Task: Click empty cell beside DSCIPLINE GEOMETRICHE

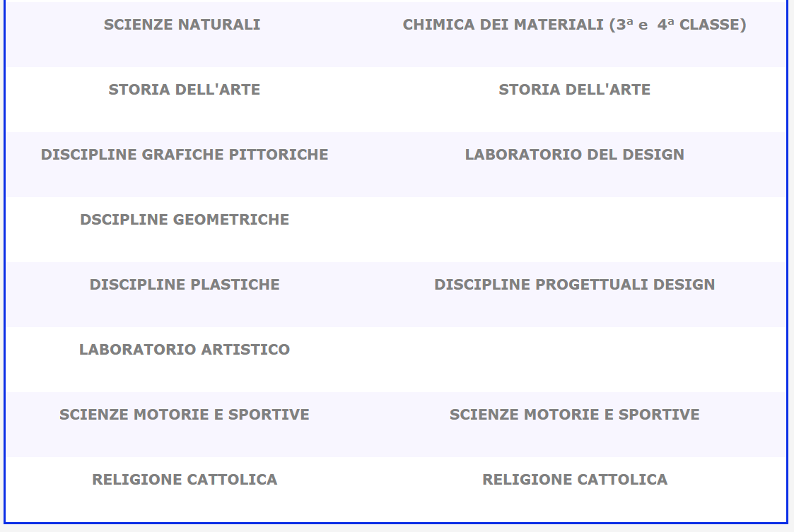Action: point(574,230)
